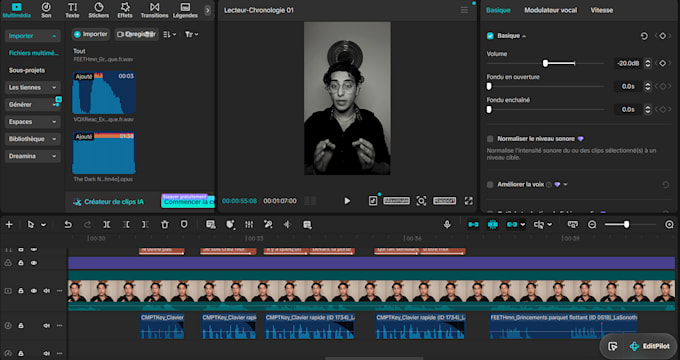This screenshot has width=680, height=360.
Task: Open the Légendes tab
Action: click(x=185, y=10)
